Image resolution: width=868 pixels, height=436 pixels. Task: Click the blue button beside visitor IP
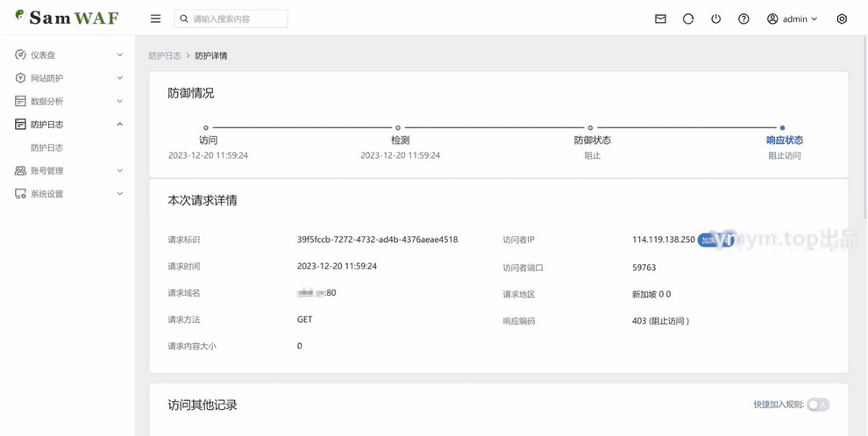click(715, 239)
